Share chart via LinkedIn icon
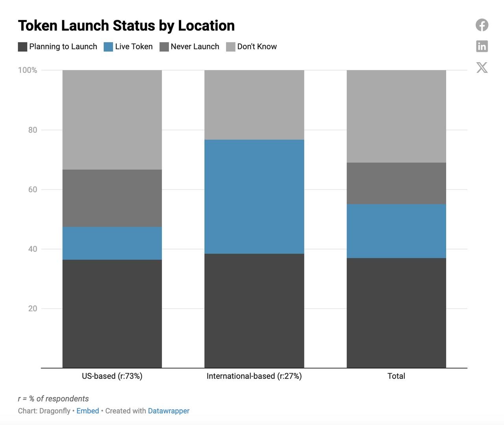Viewport: 504px width, 425px height. 482,46
